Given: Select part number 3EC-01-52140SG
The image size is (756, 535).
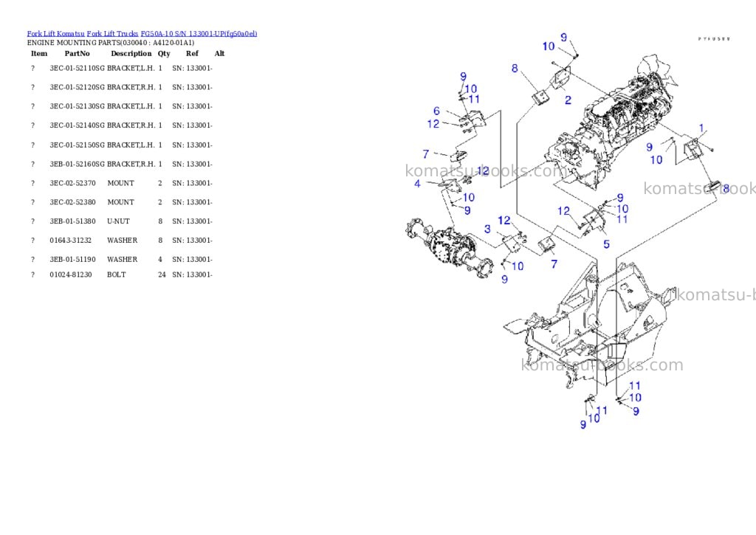Looking at the screenshot, I should 77,125.
